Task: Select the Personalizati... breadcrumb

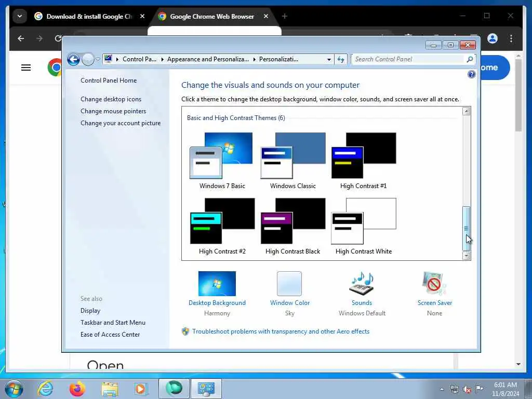Action: click(x=278, y=59)
